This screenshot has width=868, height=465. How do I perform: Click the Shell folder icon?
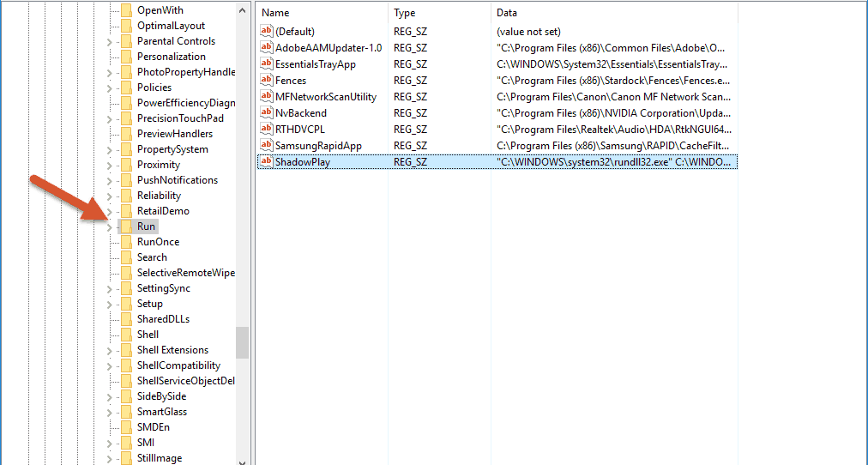tap(126, 335)
